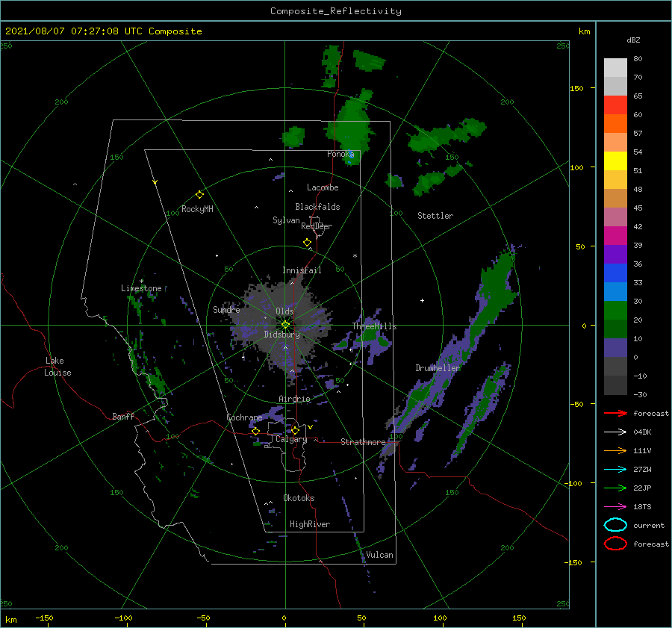The width and height of the screenshot is (672, 628).
Task: Click the HighRiver city label
Action: click(x=310, y=524)
